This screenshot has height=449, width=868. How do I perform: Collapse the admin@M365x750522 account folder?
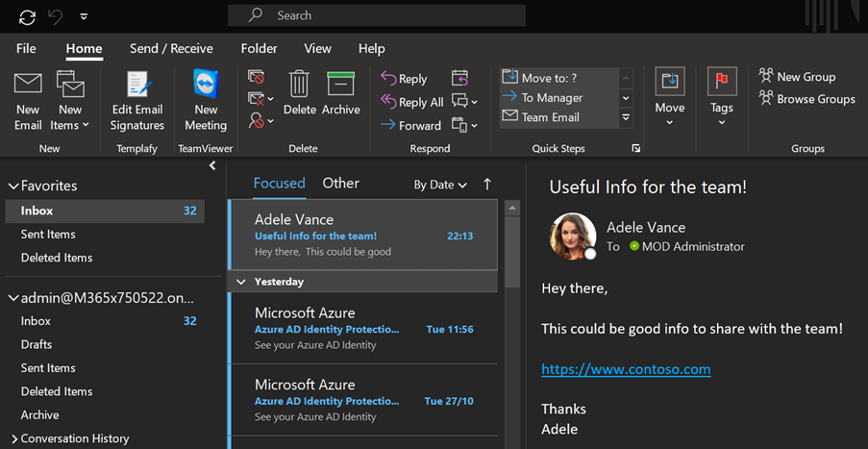click(x=13, y=299)
